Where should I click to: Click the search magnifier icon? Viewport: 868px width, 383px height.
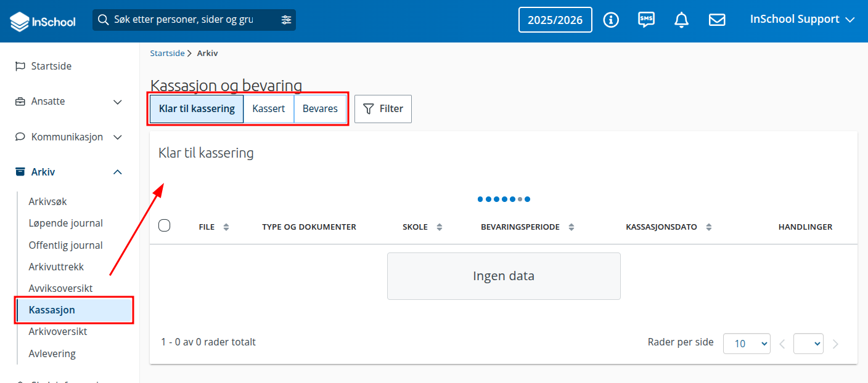tap(104, 20)
